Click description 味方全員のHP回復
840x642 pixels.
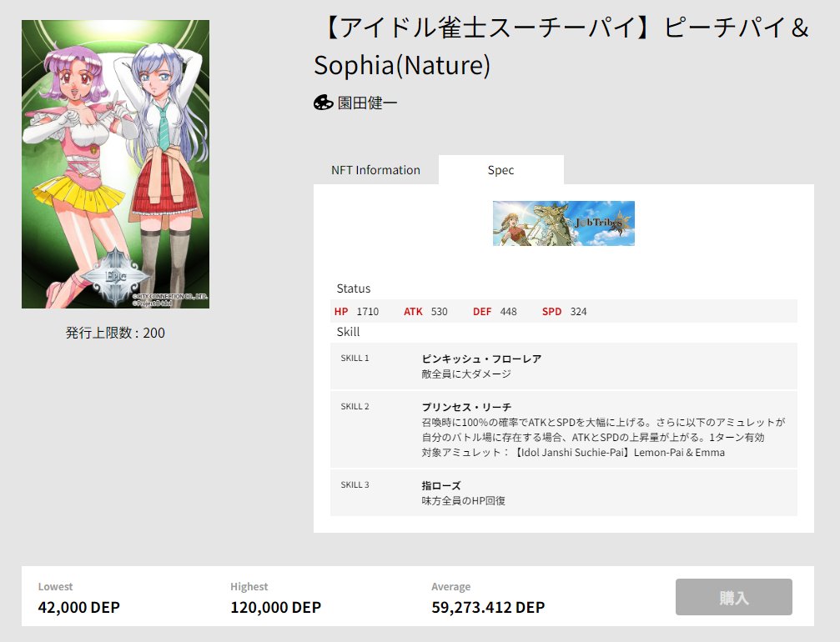[x=464, y=500]
